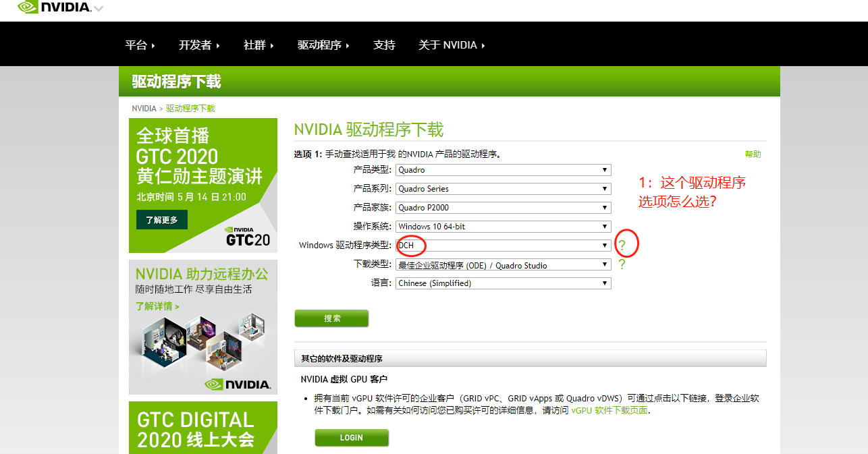Screen dimensions: 868x454
Task: Open the 平台 navigation menu
Action: (x=140, y=45)
